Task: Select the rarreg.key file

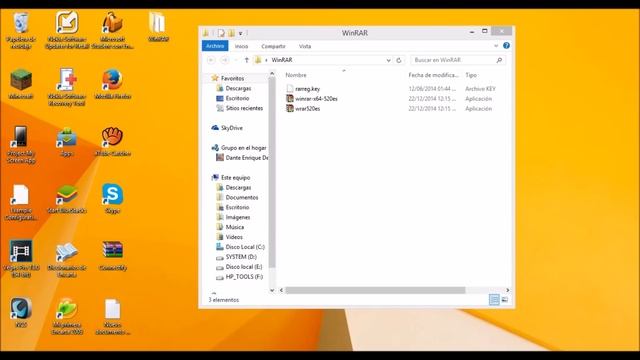Action: [303, 89]
